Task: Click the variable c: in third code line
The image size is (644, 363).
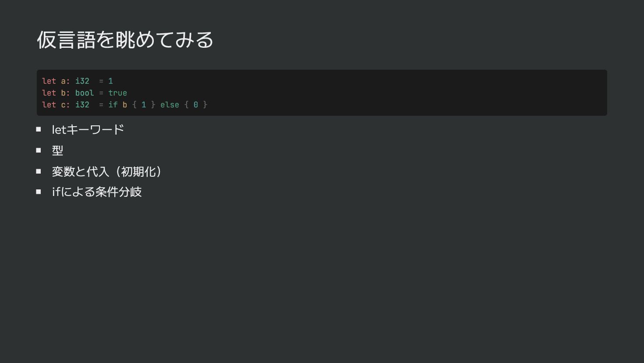Action: pos(65,105)
